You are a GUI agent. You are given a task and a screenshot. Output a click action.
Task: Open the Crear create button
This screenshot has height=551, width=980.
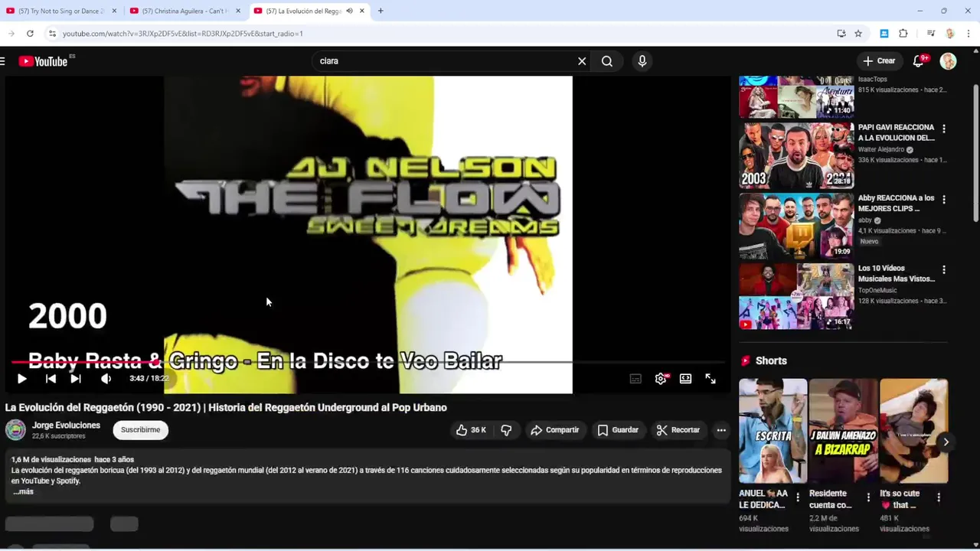[x=879, y=61]
